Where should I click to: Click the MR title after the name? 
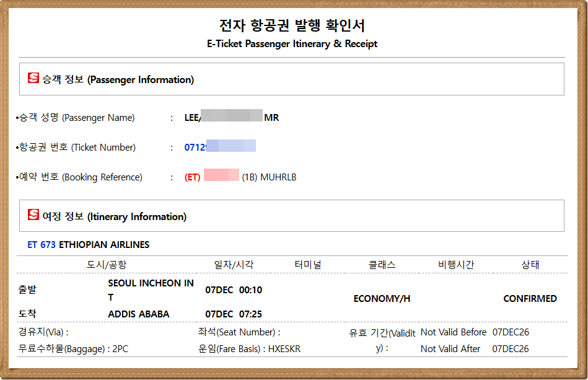(x=271, y=118)
